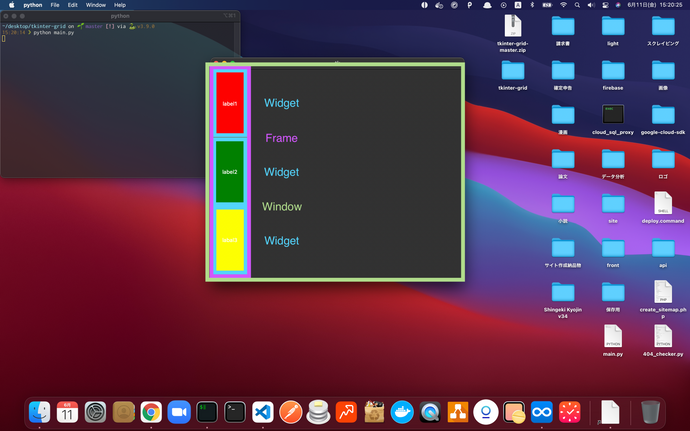Open Visual Studio Code in dock

click(x=263, y=411)
